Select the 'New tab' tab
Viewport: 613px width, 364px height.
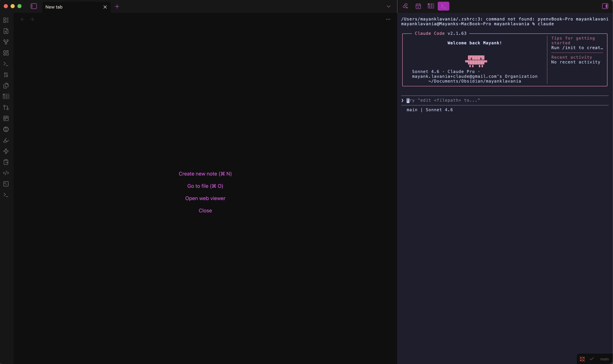click(76, 7)
